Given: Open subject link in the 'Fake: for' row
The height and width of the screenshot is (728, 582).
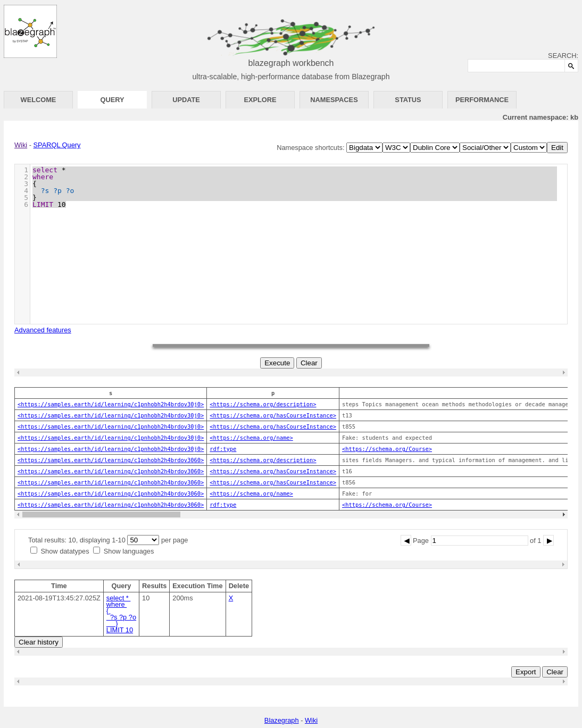Looking at the screenshot, I should click(x=111, y=494).
